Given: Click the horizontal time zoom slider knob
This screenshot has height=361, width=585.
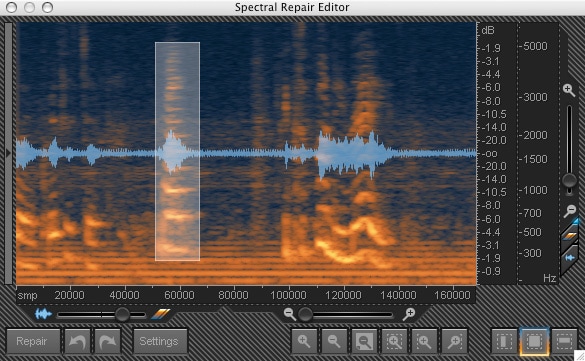Looking at the screenshot, I should point(305,314).
